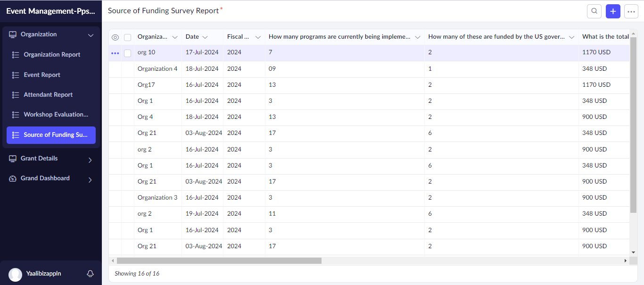The height and width of the screenshot is (285, 644).
Task: Open the three-dot more options menu at top right
Action: 631,11
